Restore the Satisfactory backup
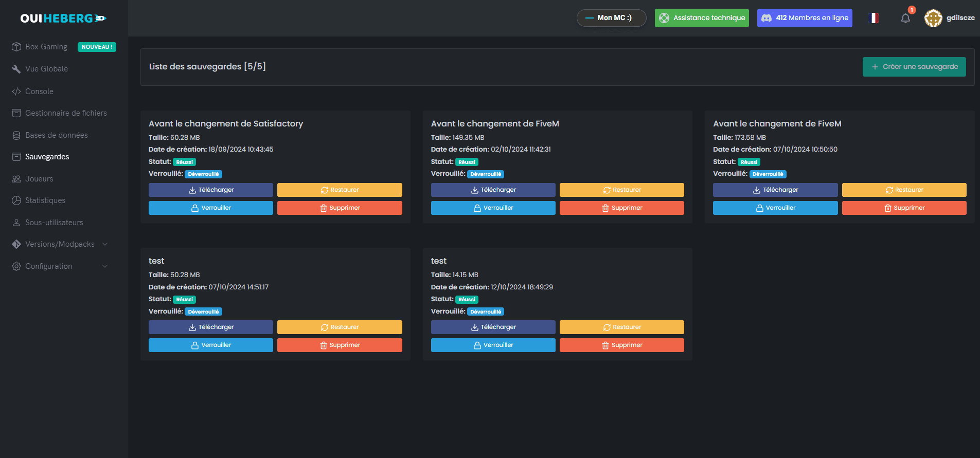 340,190
